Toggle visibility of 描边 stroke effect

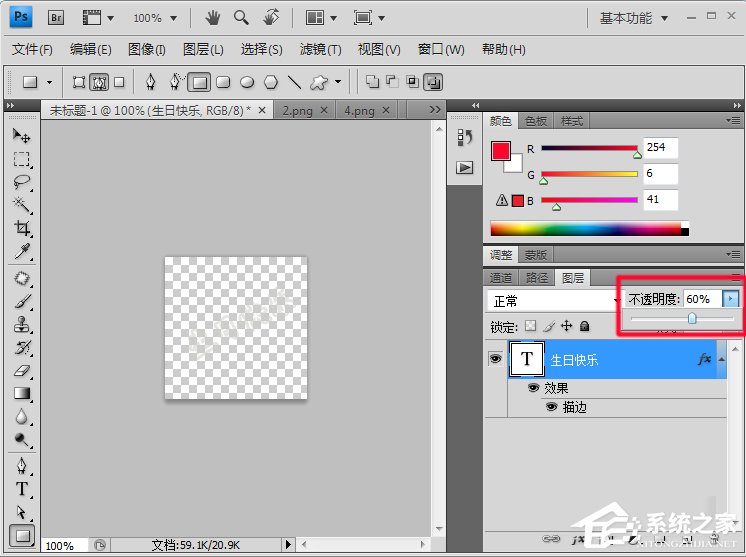551,407
